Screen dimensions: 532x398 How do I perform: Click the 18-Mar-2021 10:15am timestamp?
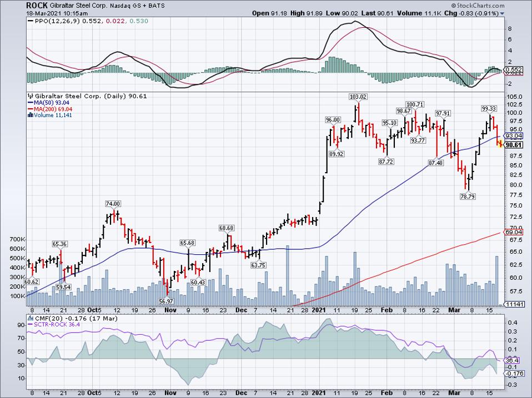click(x=57, y=13)
